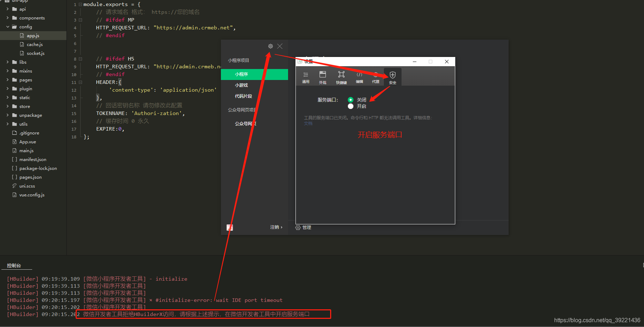
Task: Expand the utils folder chevron
Action: point(7,124)
